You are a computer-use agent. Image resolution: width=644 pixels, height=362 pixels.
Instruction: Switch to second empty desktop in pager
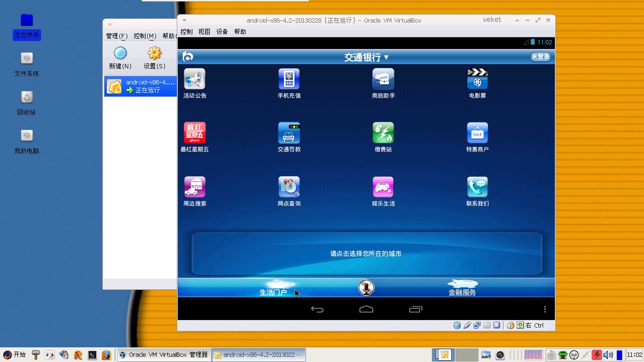pyautogui.click(x=466, y=355)
